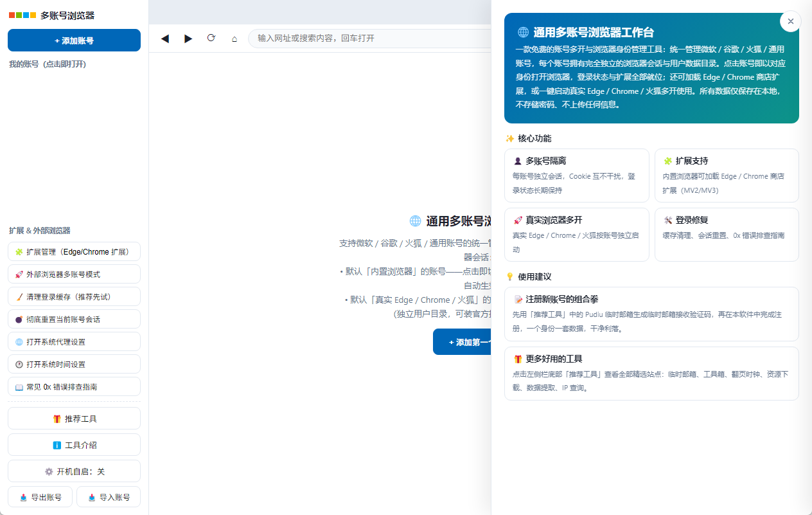Select the 扩展支持 feature card

727,176
